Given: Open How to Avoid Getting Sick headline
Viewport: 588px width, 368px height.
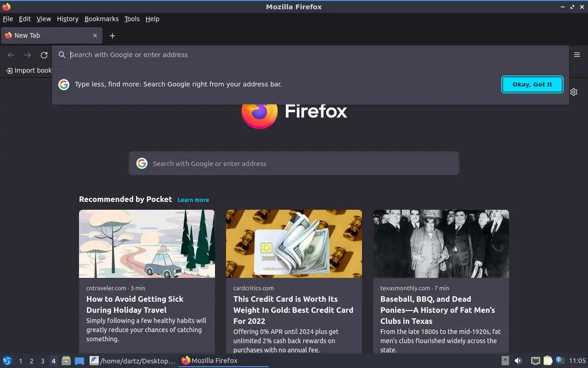Looking at the screenshot, I should 135,305.
